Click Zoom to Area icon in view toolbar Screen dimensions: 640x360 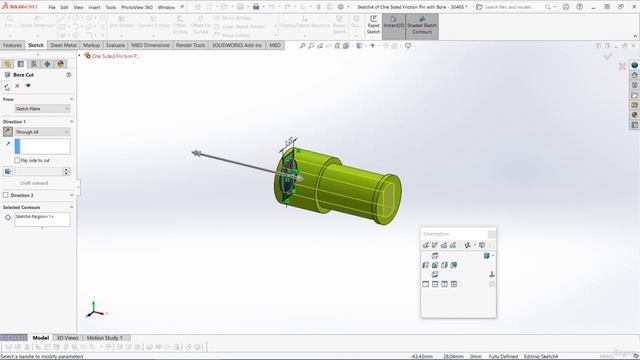pos(311,46)
